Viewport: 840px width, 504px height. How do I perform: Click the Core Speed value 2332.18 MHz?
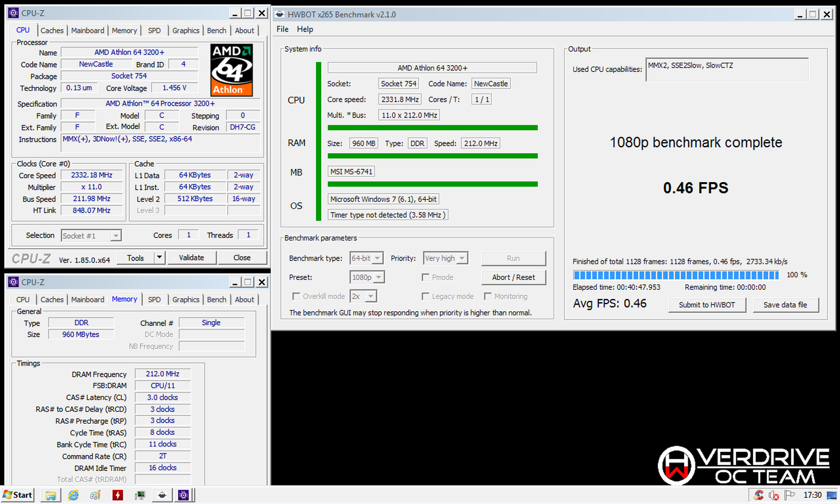point(91,175)
